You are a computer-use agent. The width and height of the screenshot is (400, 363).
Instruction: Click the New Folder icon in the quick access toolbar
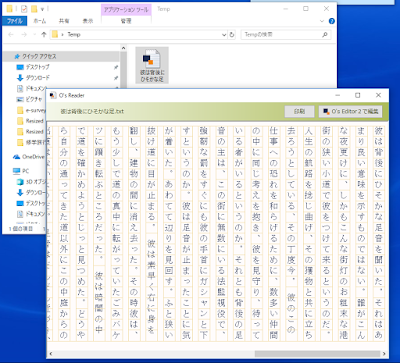tap(34, 9)
